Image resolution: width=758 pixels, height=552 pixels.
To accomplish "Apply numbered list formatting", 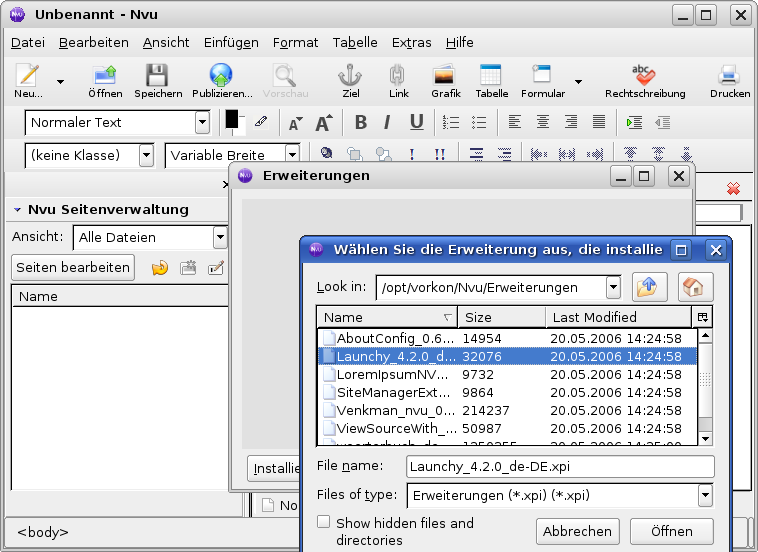I will [x=451, y=122].
